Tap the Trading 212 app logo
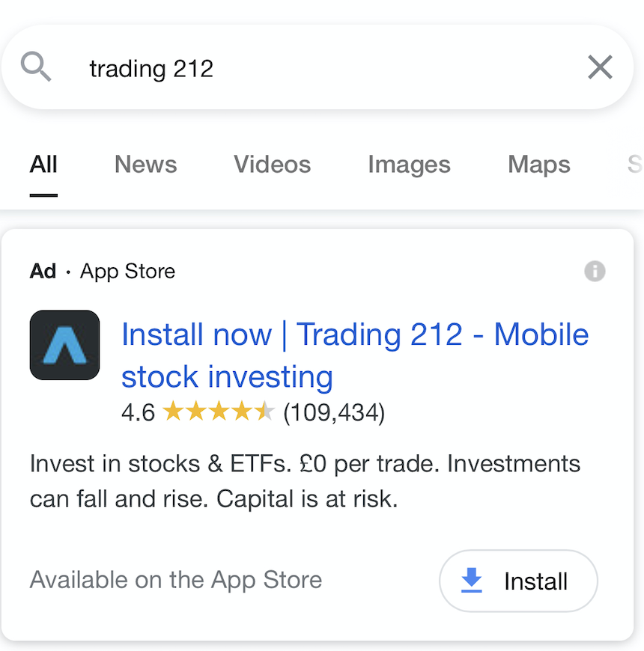 65,345
